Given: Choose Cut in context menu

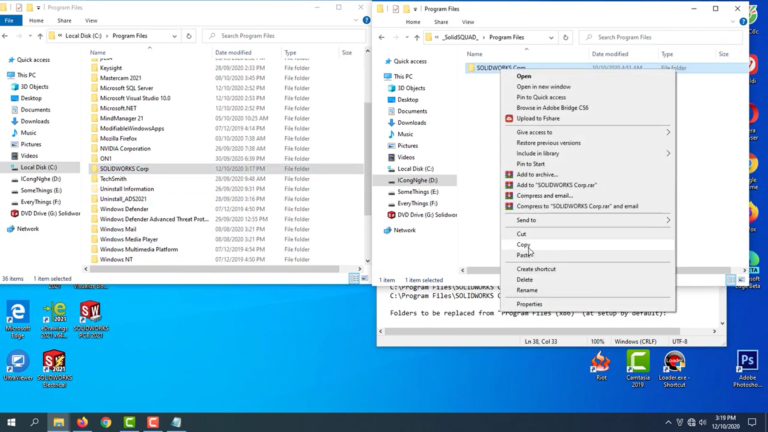Looking at the screenshot, I should pyautogui.click(x=588, y=234).
